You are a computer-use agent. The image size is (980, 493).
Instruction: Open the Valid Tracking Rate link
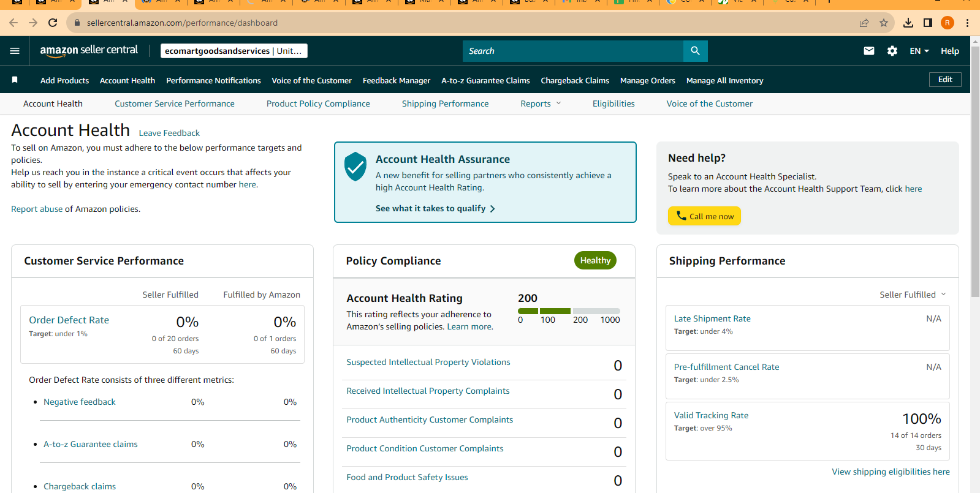711,415
